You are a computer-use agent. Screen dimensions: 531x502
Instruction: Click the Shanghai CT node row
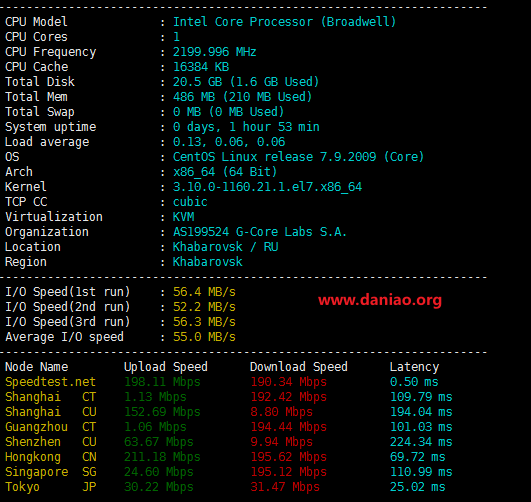pyautogui.click(x=229, y=397)
